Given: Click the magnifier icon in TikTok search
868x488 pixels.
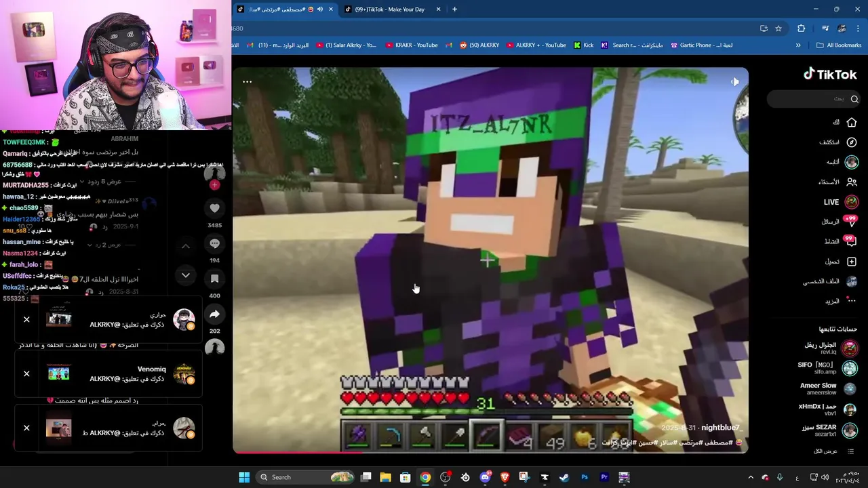Looking at the screenshot, I should tap(854, 99).
